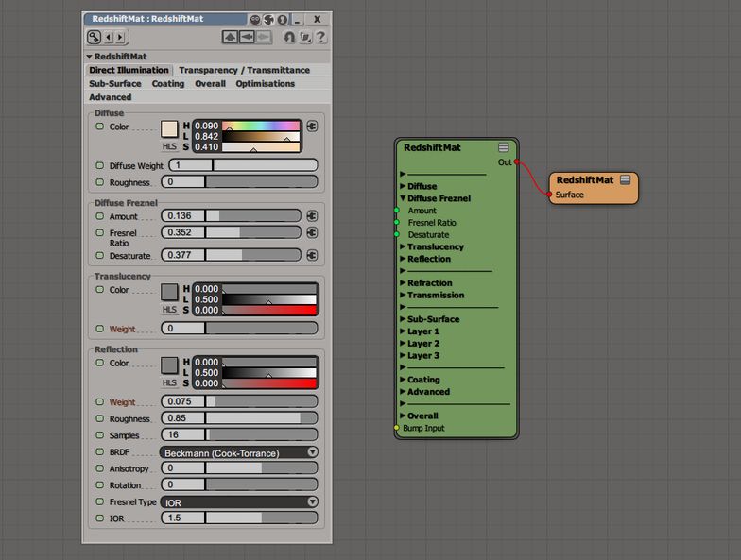
Task: Toggle animation marker for Translucency Weight
Action: 100,329
